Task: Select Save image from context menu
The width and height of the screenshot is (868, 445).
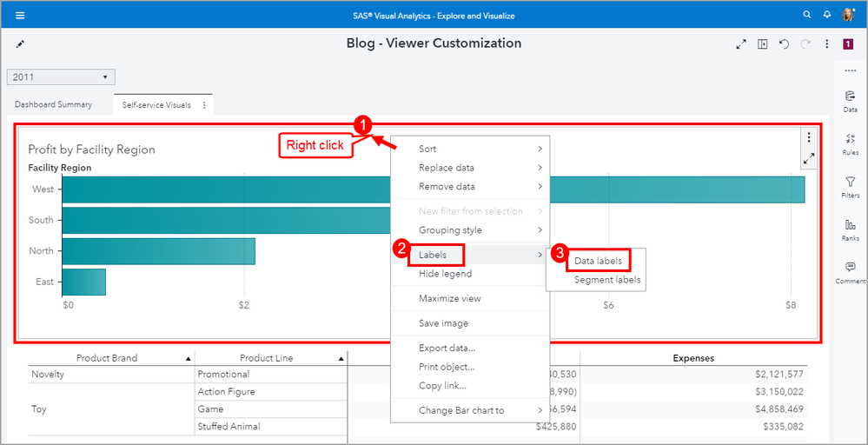Action: click(x=443, y=323)
